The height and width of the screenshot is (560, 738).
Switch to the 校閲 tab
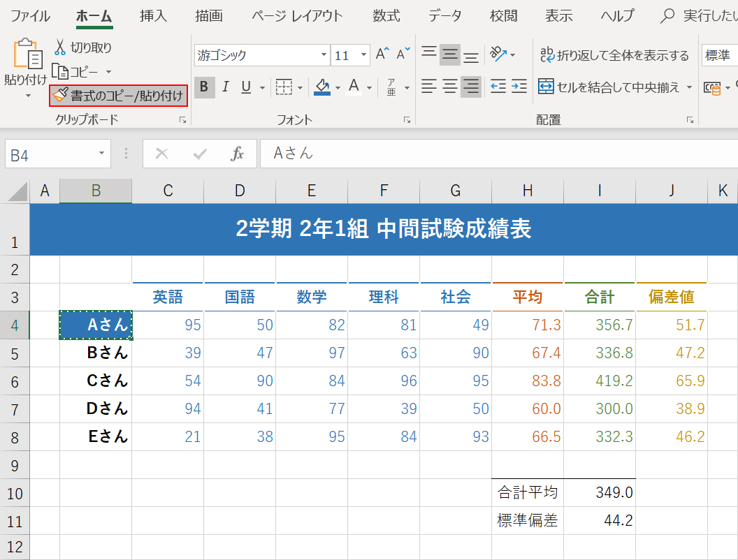tap(504, 15)
